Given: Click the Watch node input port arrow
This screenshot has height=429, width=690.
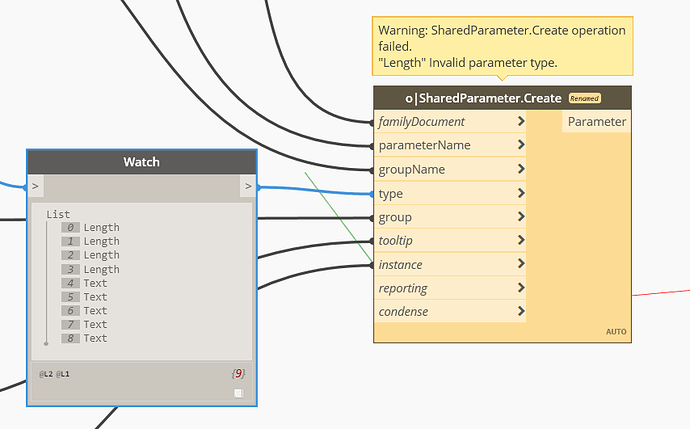Looking at the screenshot, I should [36, 186].
